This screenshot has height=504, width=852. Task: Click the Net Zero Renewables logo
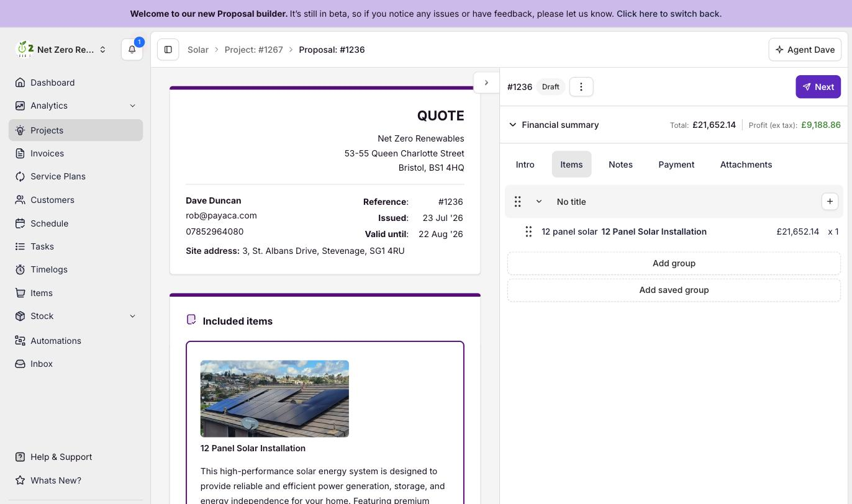pyautogui.click(x=24, y=50)
